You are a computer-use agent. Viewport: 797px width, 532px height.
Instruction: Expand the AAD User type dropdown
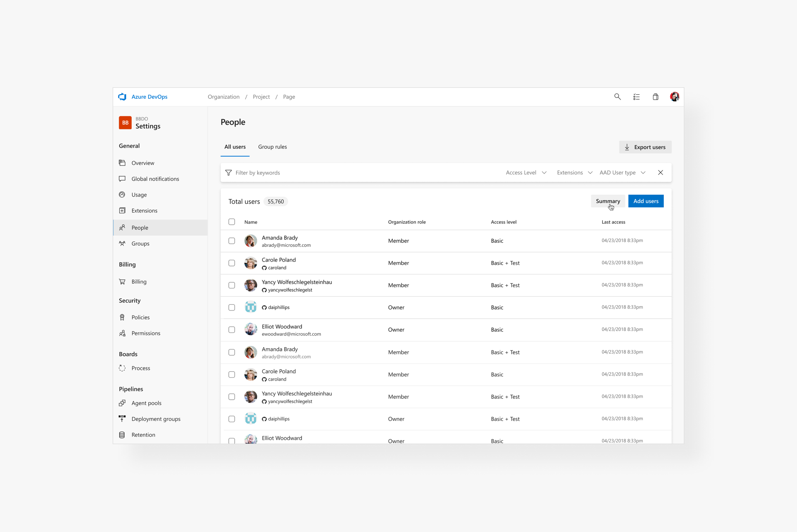pos(623,173)
